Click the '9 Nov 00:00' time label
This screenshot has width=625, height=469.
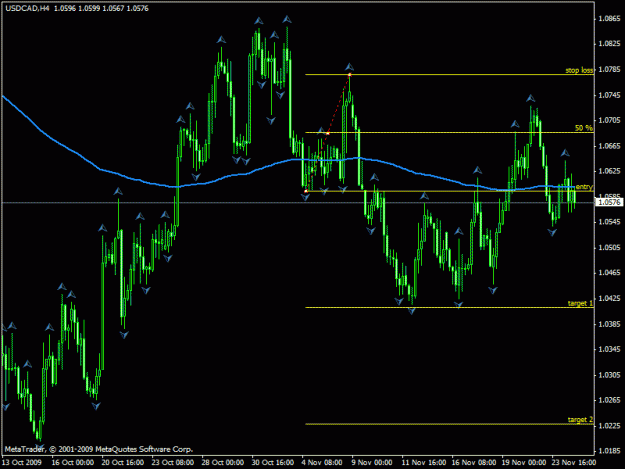click(372, 463)
